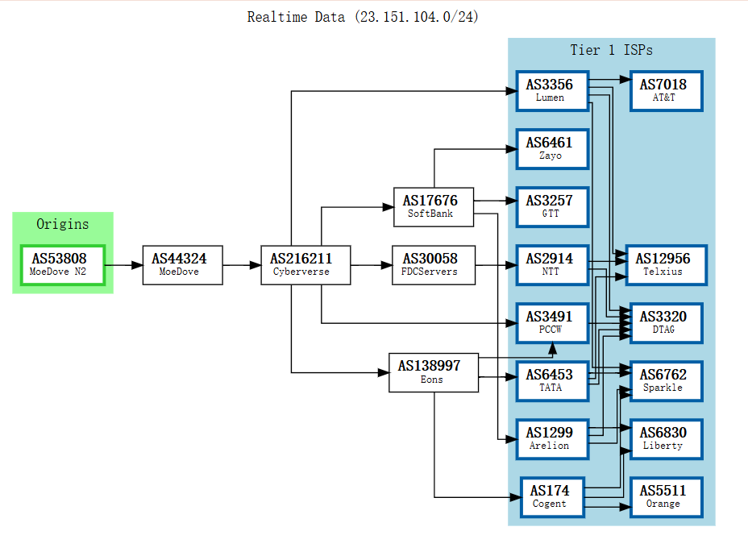Select the AS138997 Eons node
The height and width of the screenshot is (560, 748).
pos(434,372)
